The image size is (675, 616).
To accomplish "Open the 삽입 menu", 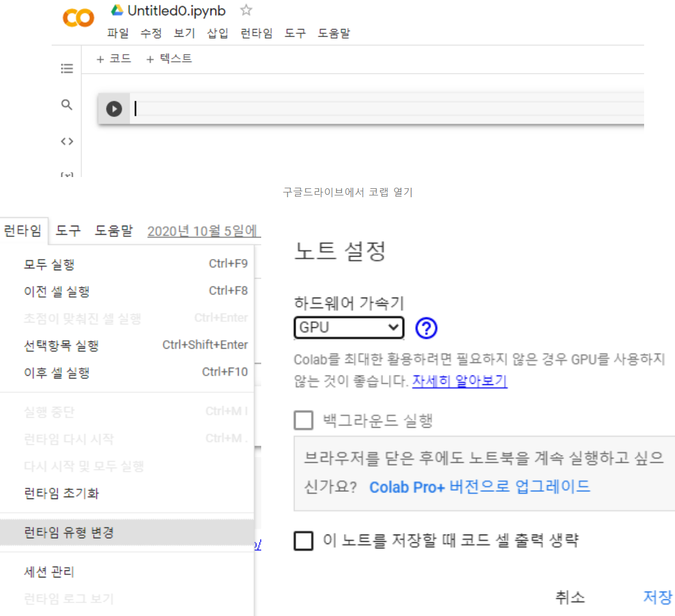I will point(217,33).
